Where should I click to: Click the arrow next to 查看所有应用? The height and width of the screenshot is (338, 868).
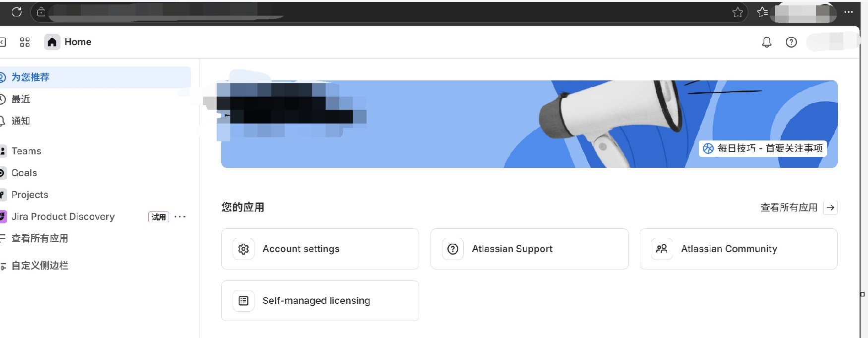tap(831, 207)
